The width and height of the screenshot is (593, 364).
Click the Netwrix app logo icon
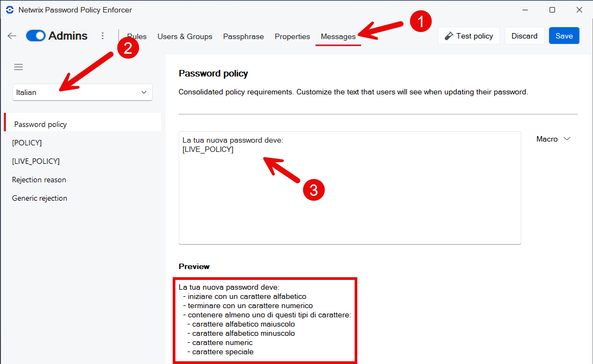[9, 10]
